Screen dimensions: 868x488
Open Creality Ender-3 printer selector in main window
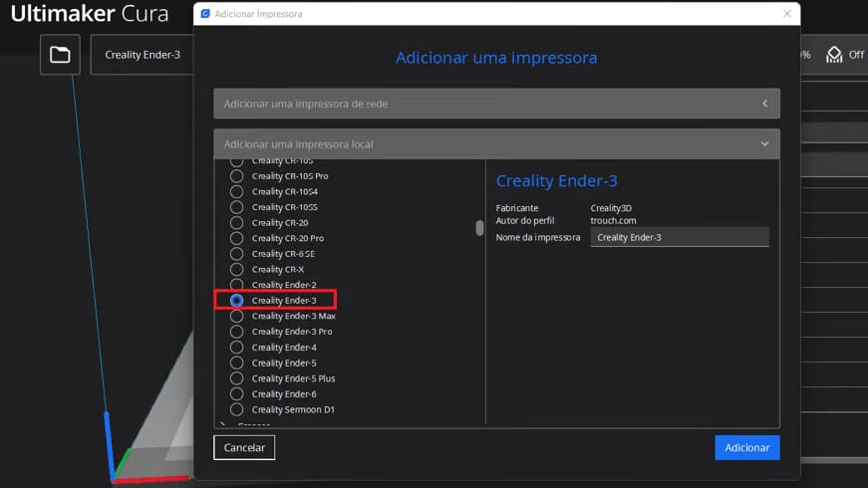click(143, 54)
